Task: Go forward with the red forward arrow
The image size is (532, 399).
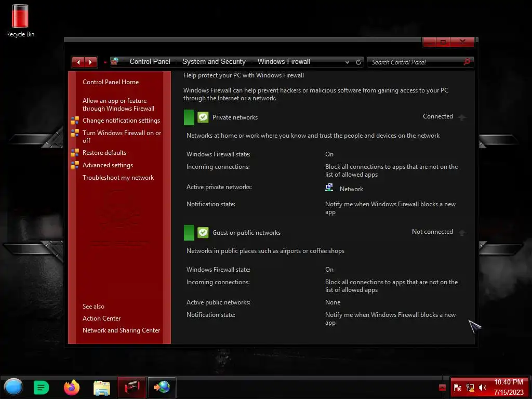Action: coord(90,62)
